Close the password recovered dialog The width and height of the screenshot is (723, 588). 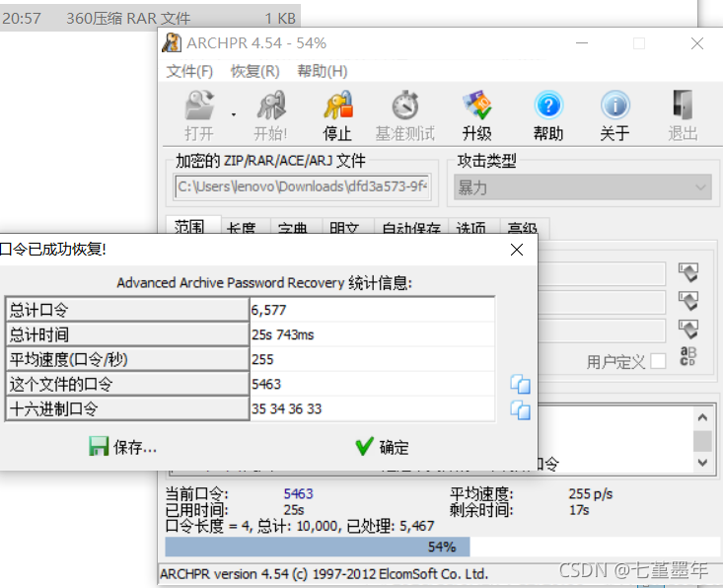point(517,250)
